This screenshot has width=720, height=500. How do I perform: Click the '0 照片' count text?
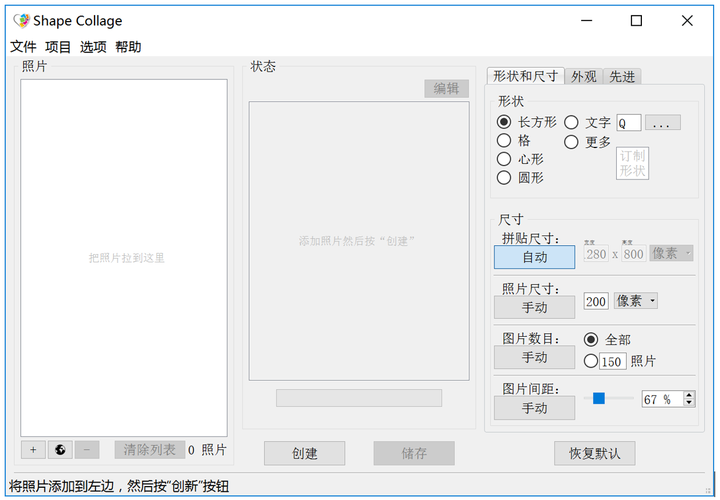pos(207,450)
